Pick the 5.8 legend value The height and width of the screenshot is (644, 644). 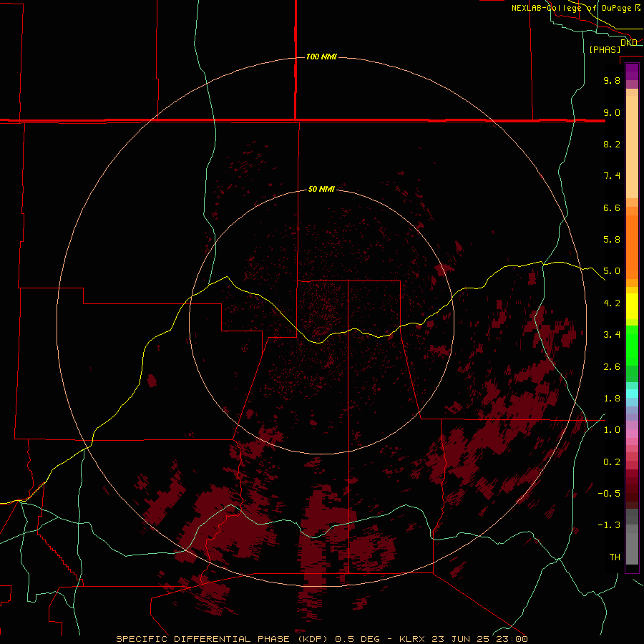[612, 240]
